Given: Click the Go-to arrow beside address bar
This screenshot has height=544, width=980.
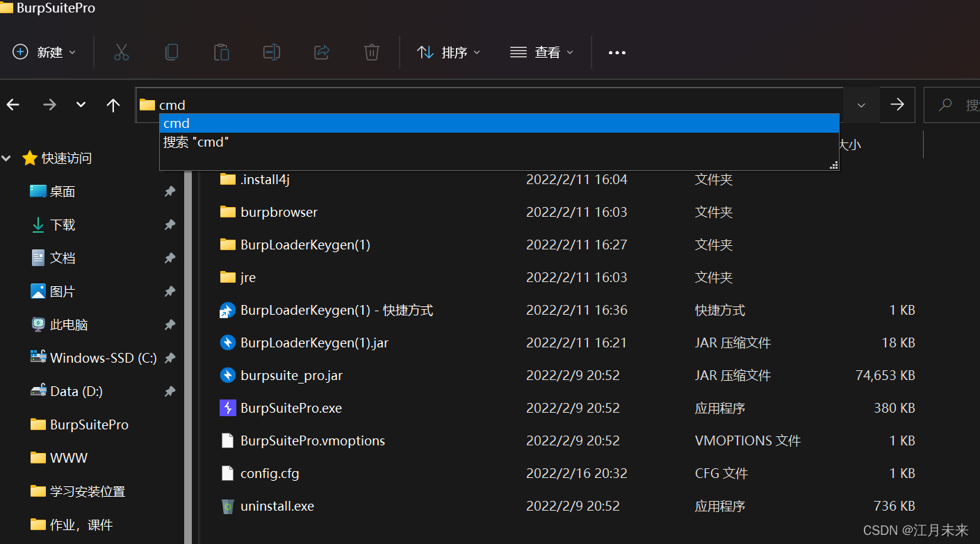Looking at the screenshot, I should [897, 105].
